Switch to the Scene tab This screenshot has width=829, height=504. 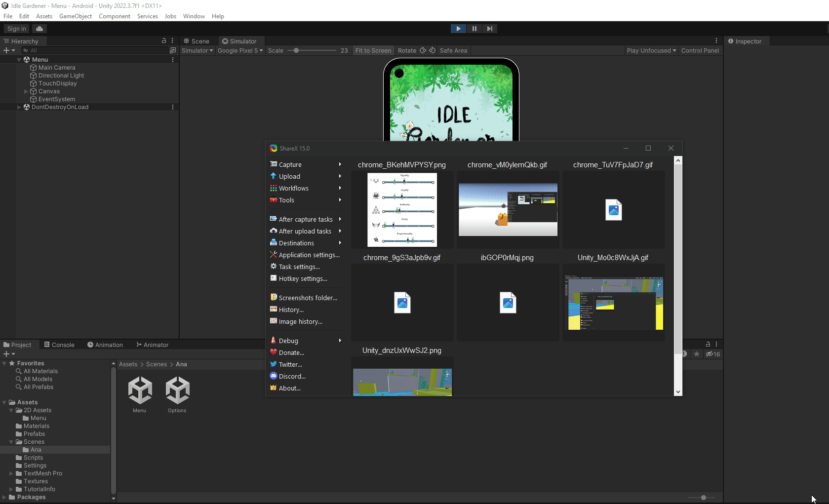click(197, 41)
